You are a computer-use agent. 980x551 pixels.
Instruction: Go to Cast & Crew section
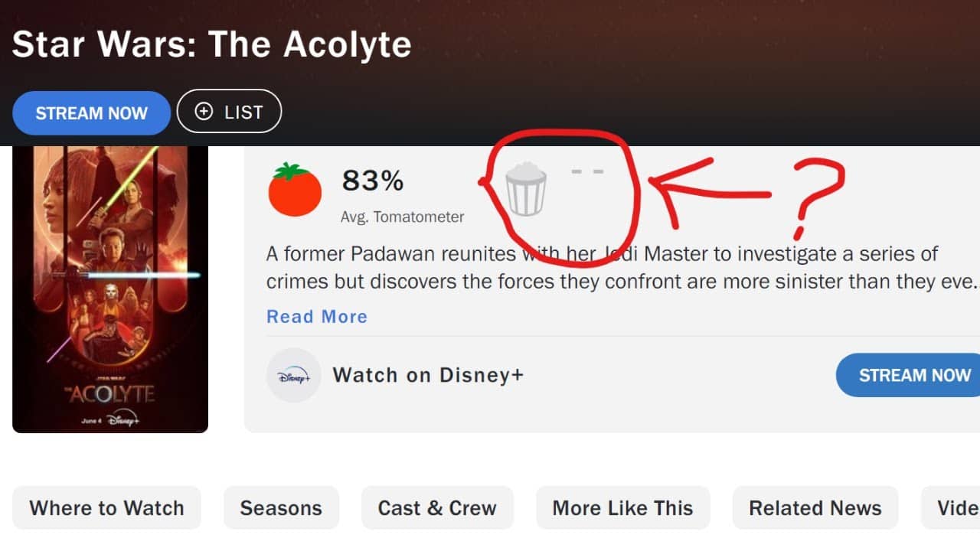point(437,508)
